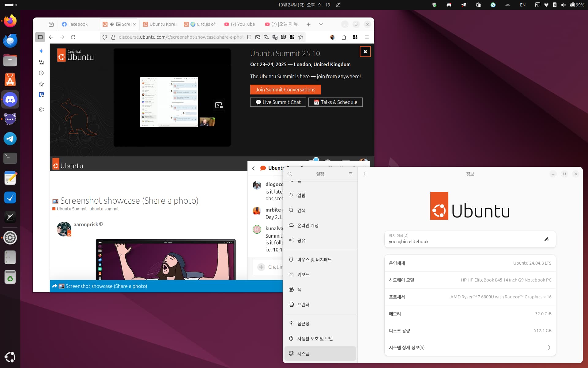Click the edit pencil beside device name
This screenshot has width=588, height=368.
[x=546, y=239]
